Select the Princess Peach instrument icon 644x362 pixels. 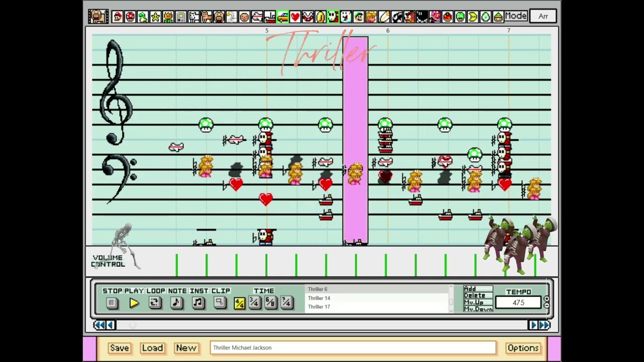coord(371,17)
